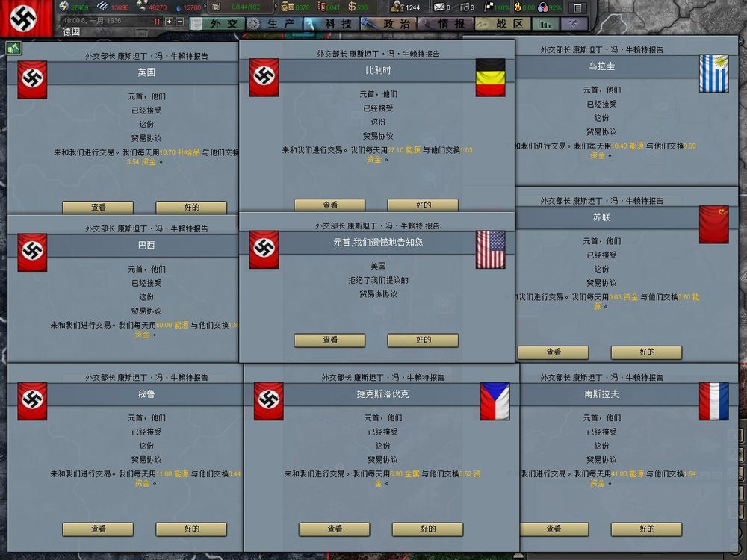Open the 战区 theatre tab

pyautogui.click(x=503, y=23)
